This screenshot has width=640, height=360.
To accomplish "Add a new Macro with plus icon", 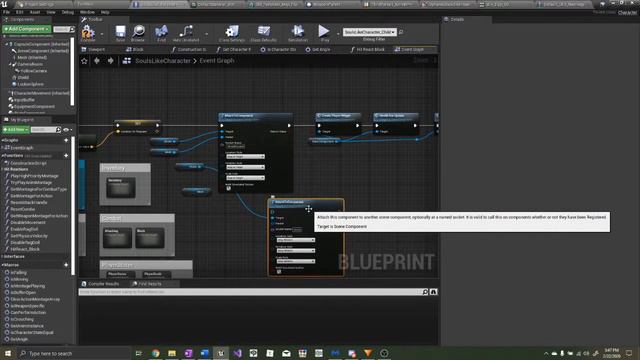I will tap(66, 265).
